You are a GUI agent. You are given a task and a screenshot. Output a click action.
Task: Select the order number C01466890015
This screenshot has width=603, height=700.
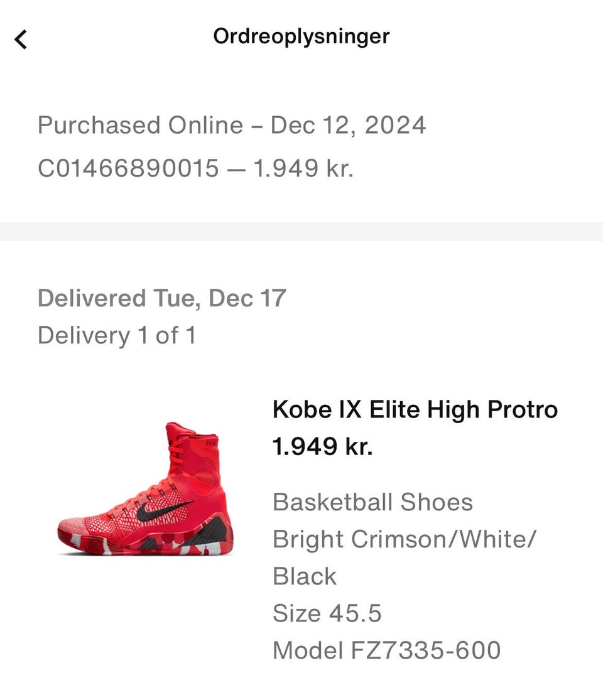(128, 168)
